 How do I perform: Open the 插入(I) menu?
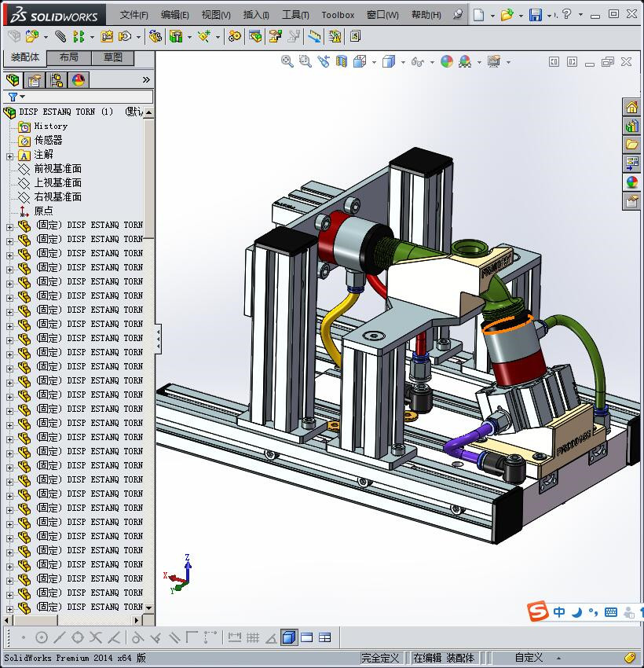coord(256,15)
